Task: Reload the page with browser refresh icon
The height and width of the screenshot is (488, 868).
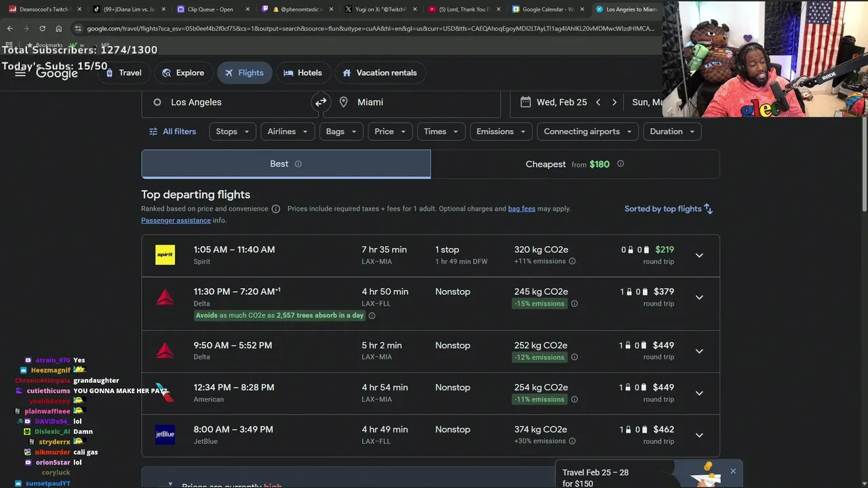Action: pos(42,28)
